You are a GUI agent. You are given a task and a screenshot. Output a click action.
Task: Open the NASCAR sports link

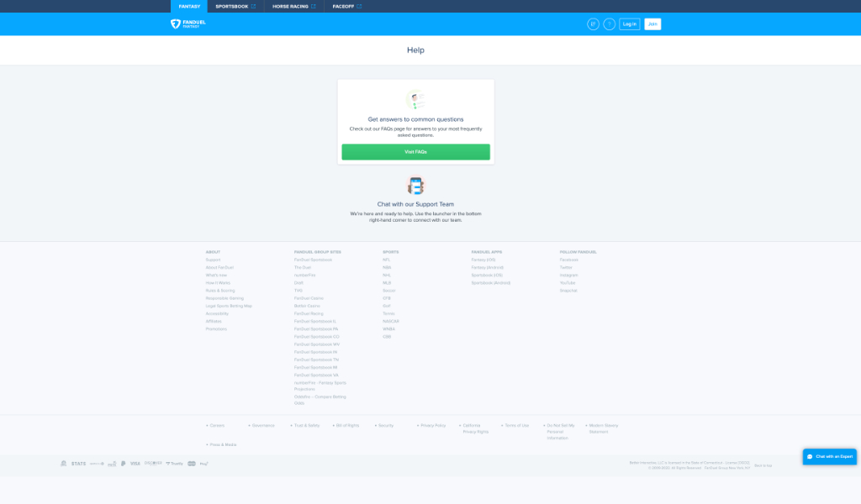click(391, 322)
